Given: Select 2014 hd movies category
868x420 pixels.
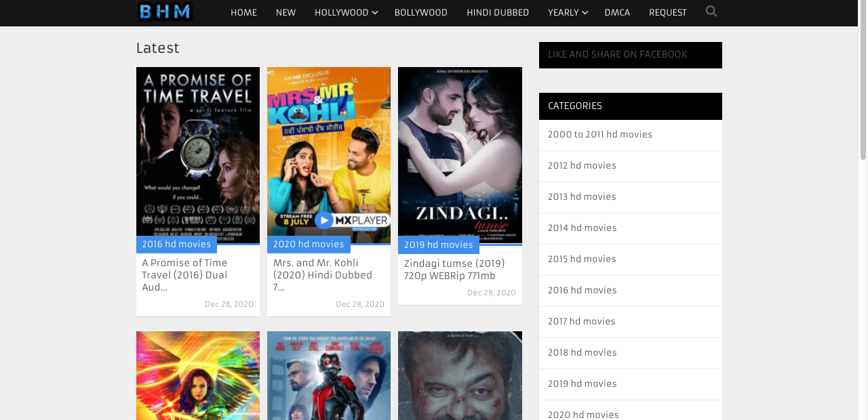Looking at the screenshot, I should [582, 228].
